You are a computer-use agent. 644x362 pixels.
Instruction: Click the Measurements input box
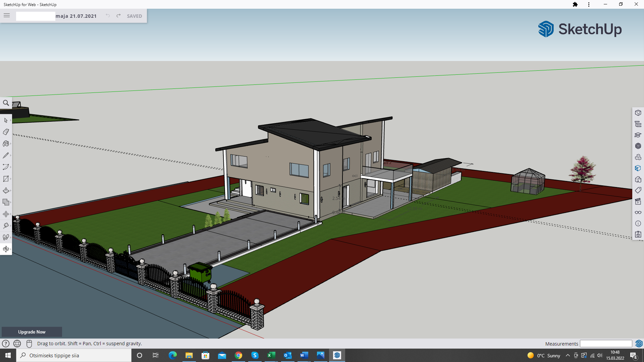click(x=606, y=344)
